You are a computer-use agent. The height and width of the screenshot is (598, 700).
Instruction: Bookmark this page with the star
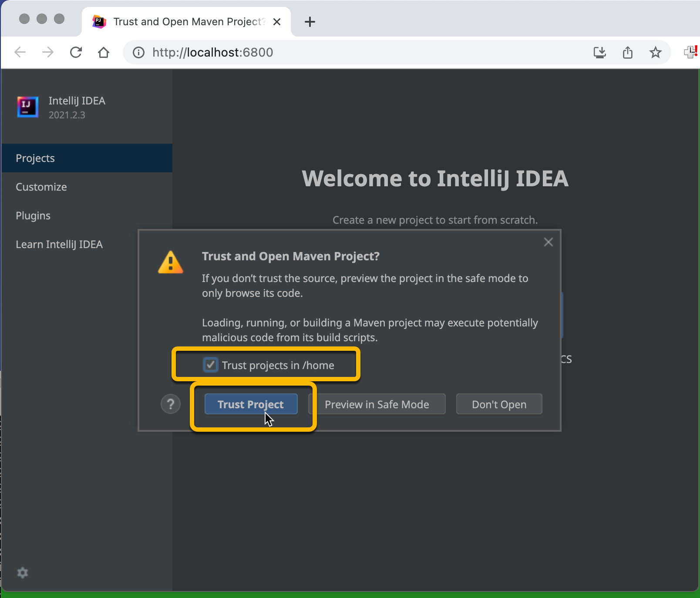(x=656, y=53)
